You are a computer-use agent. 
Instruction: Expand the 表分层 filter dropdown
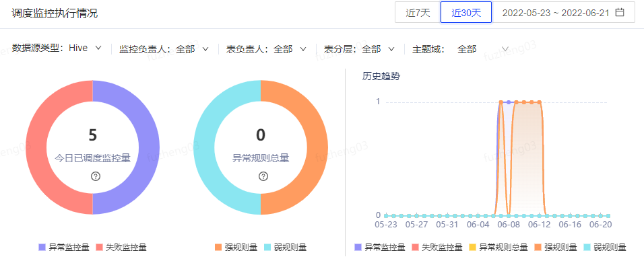pyautogui.click(x=359, y=49)
